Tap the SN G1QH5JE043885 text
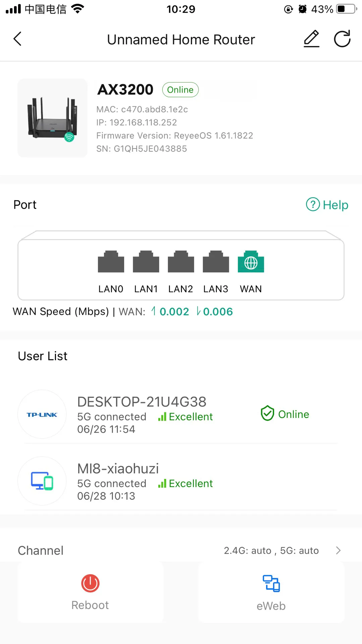362x644 pixels. pos(141,149)
